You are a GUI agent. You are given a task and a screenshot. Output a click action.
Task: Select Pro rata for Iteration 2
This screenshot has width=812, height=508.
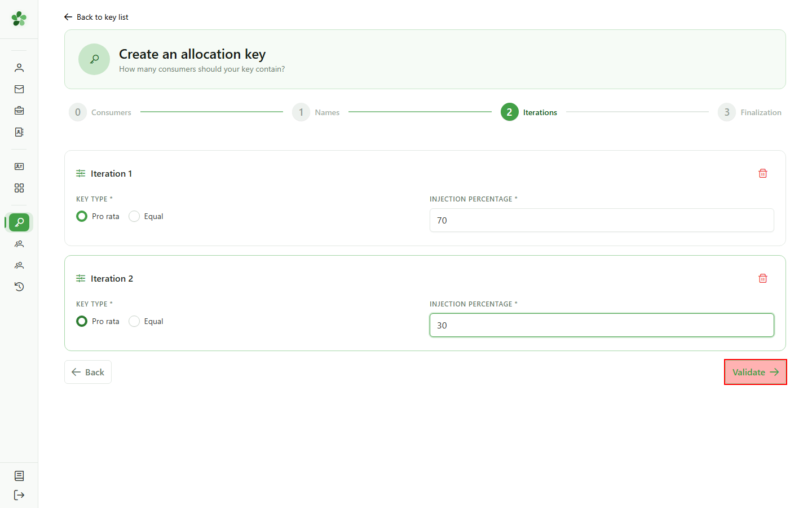(x=98, y=321)
